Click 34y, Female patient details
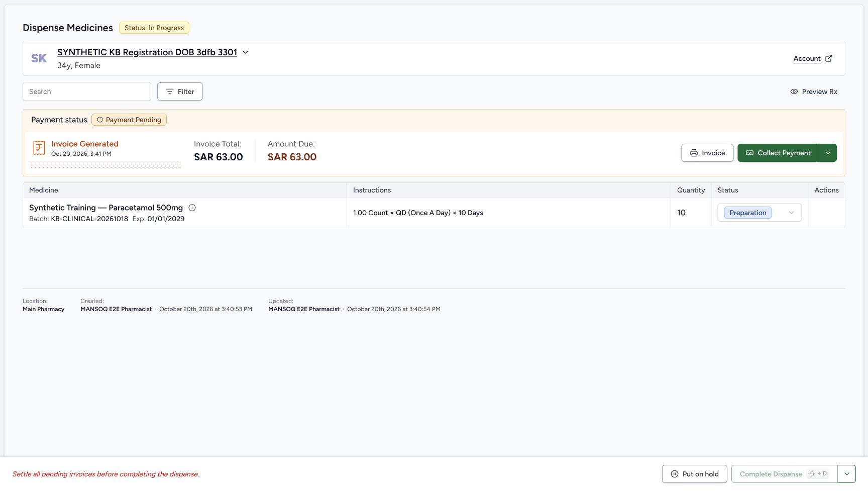 (79, 65)
